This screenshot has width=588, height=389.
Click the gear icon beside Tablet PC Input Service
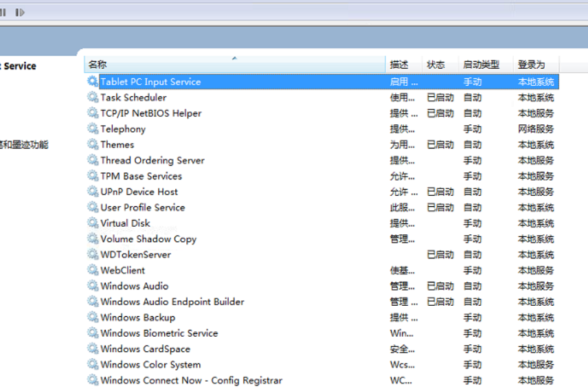point(93,81)
